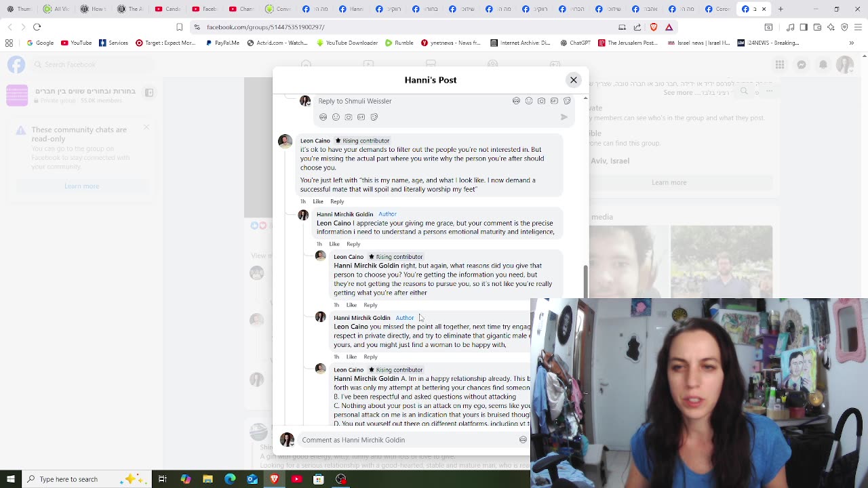Image resolution: width=868 pixels, height=488 pixels.
Task: Click the post dialog scrollbar thumb
Action: point(585,281)
